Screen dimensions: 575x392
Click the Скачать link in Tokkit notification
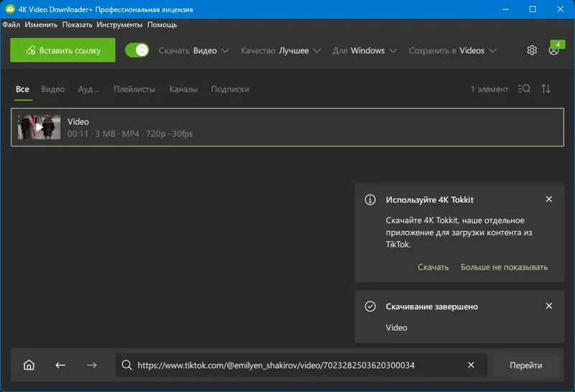(x=433, y=267)
